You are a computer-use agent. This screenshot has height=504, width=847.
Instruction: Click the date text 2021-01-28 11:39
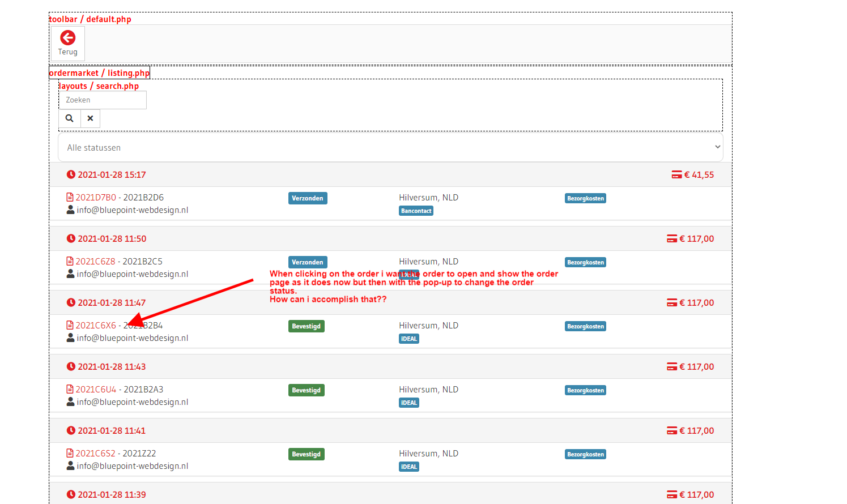coord(112,494)
